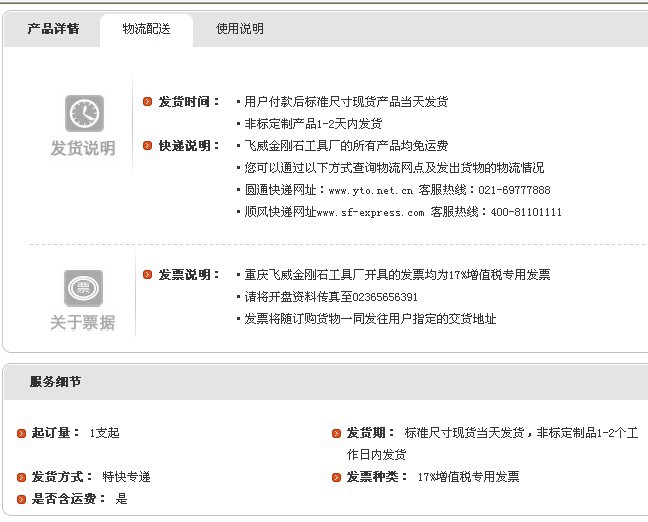Click the orange bullet beside 是否含运费
Screen dimensions: 648x522
click(21, 499)
